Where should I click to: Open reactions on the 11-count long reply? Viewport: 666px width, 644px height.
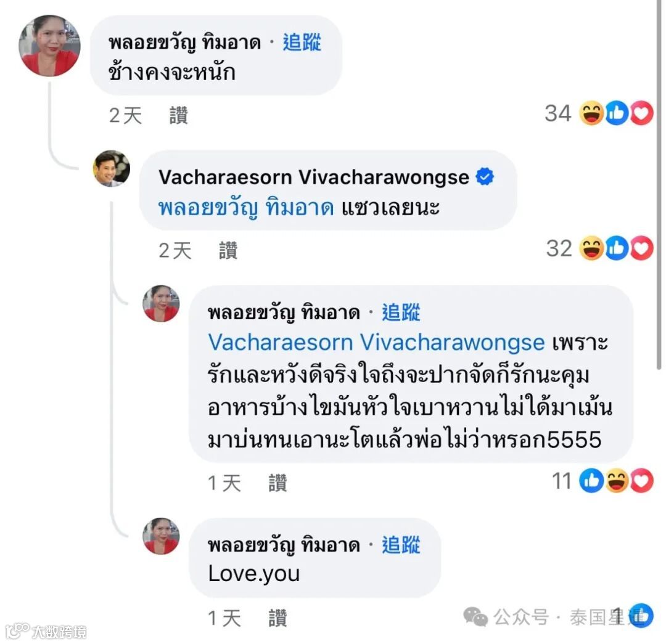(x=602, y=481)
